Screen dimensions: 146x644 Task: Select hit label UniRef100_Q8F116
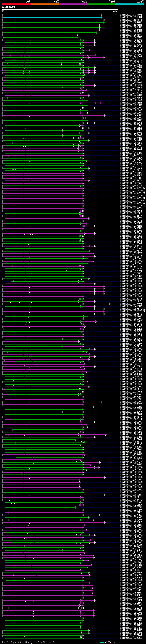point(131,53)
